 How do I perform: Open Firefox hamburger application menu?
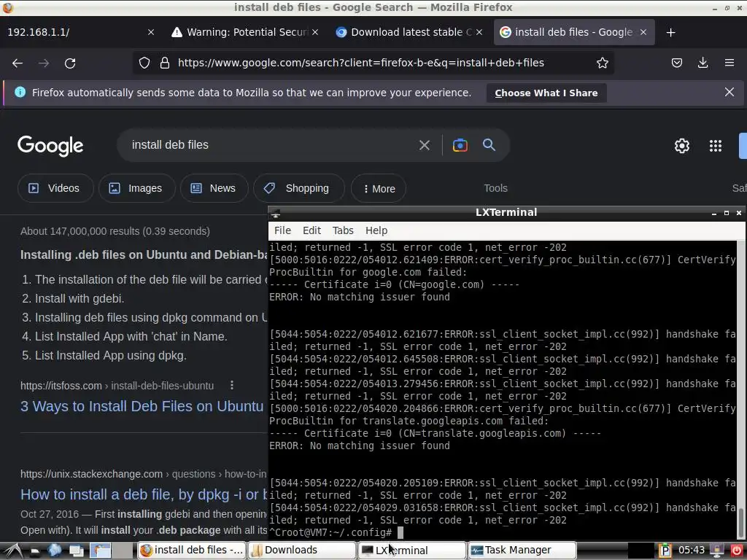[729, 63]
